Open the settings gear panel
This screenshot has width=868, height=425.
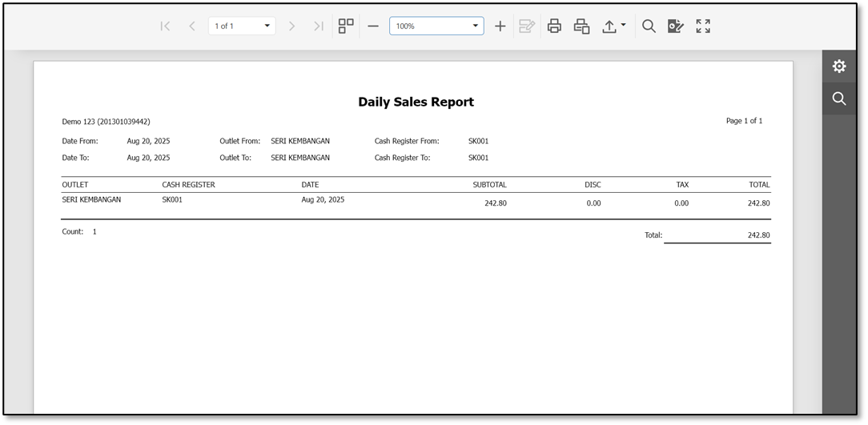pyautogui.click(x=839, y=66)
